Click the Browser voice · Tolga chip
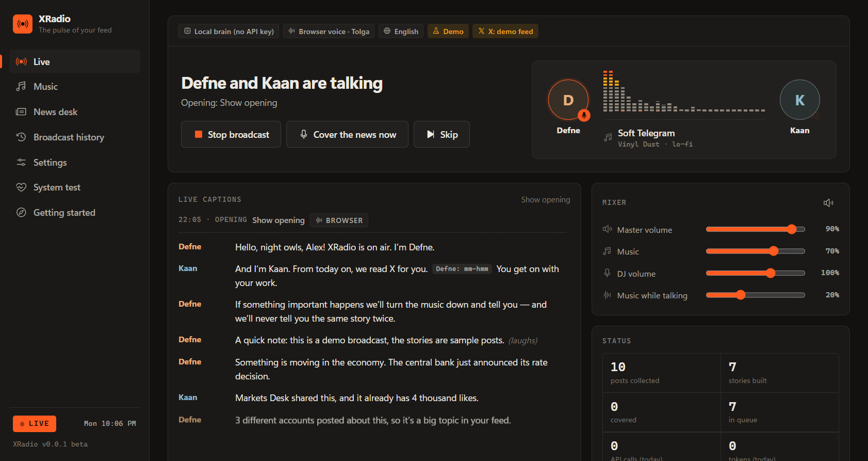The width and height of the screenshot is (868, 461). 329,31
